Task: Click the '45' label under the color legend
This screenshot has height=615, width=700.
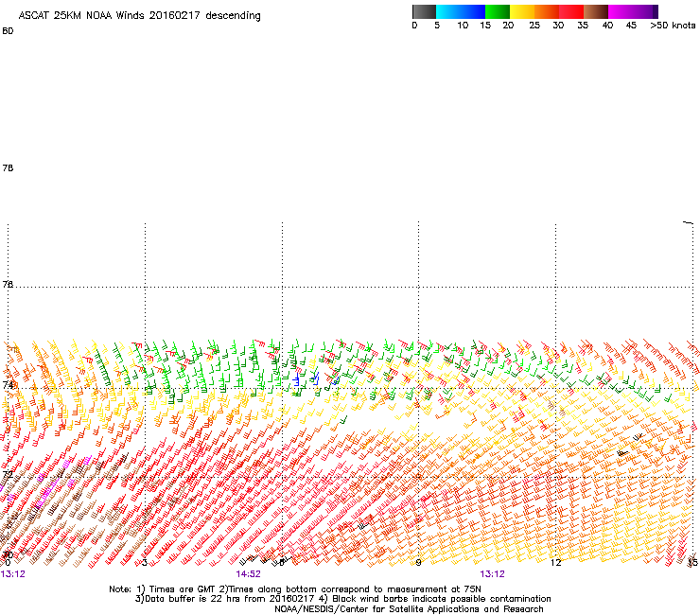Action: pyautogui.click(x=631, y=26)
